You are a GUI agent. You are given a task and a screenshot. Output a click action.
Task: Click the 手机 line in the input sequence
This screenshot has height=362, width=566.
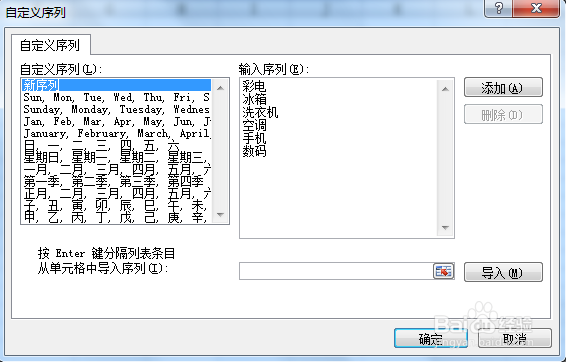click(x=254, y=138)
